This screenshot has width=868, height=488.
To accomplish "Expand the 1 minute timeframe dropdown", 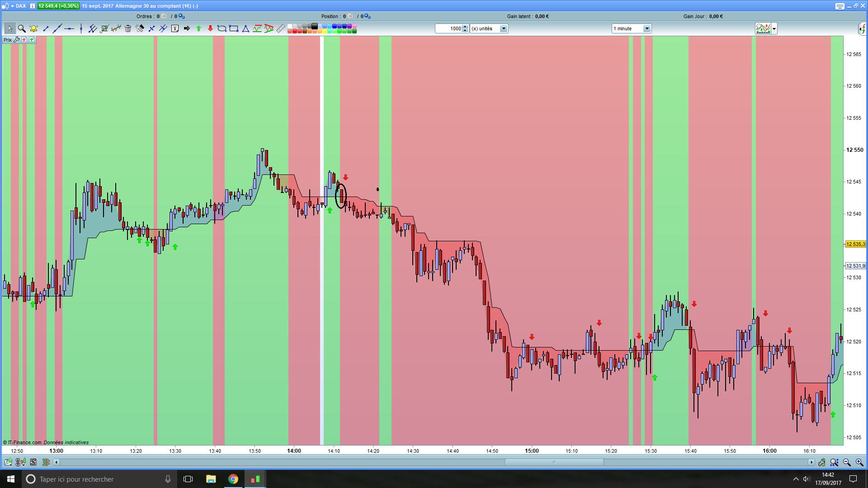I will (647, 28).
